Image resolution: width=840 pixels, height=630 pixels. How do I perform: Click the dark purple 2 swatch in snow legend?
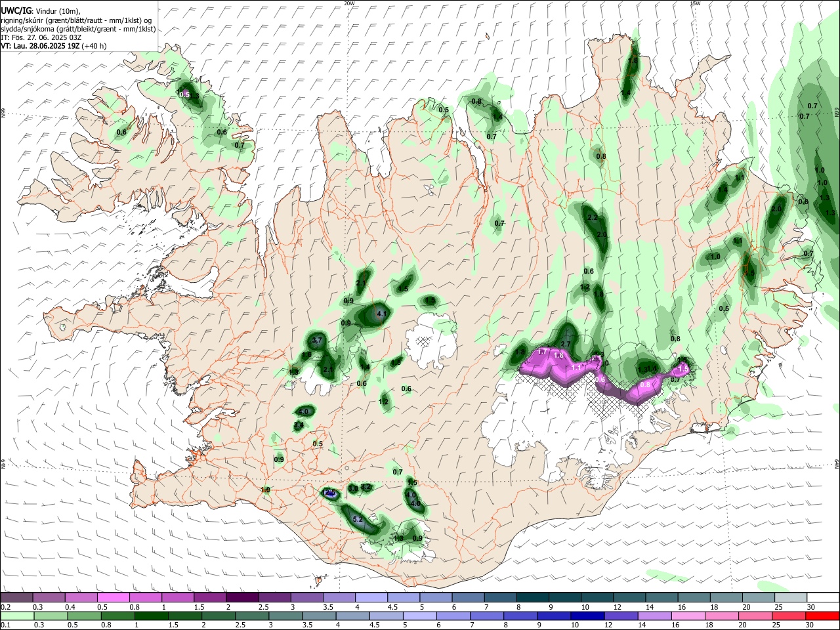point(241,597)
